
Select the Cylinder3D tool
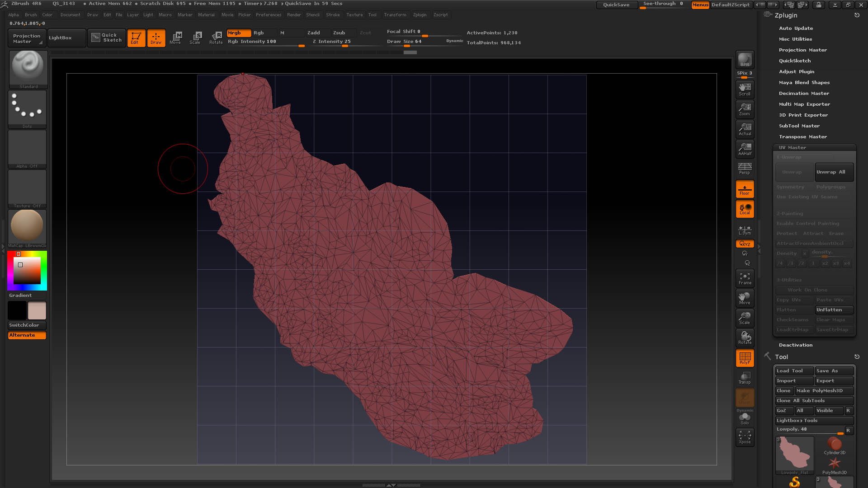[834, 446]
